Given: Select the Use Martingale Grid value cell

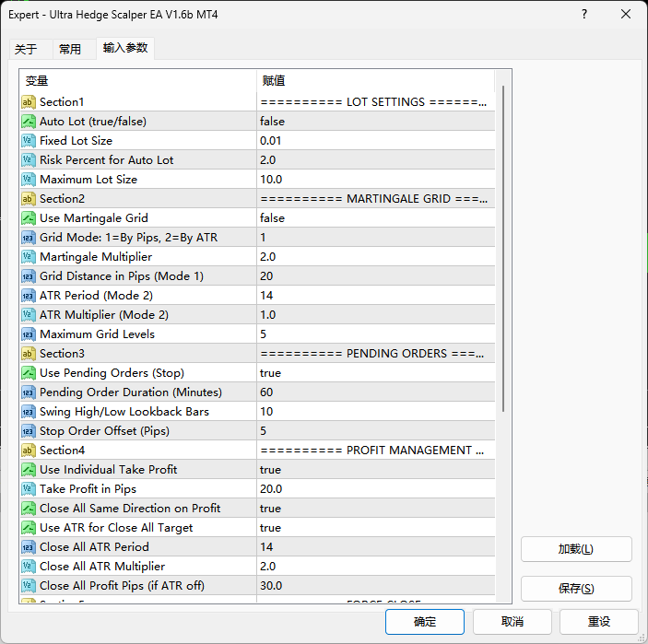Looking at the screenshot, I should [x=374, y=218].
